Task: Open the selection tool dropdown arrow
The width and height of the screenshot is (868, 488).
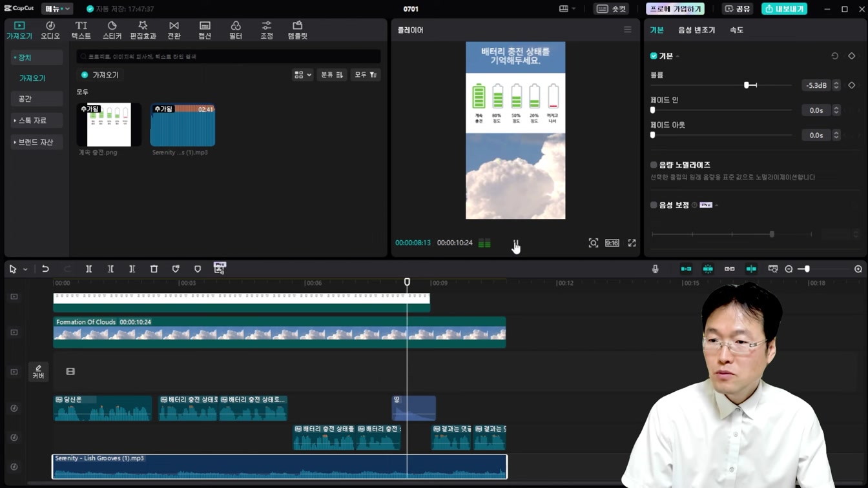Action: tap(25, 269)
